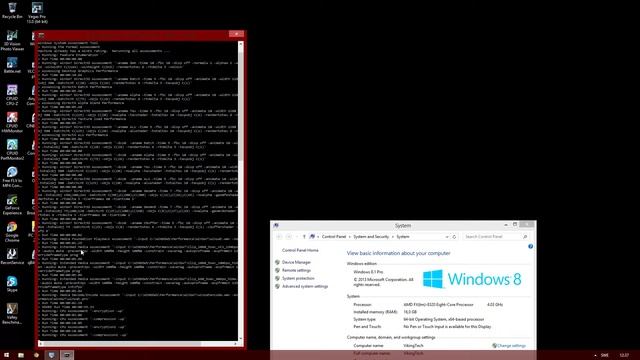The image size is (640, 360).
Task: Launch GeForce Experience from the desktop
Action: [12, 204]
